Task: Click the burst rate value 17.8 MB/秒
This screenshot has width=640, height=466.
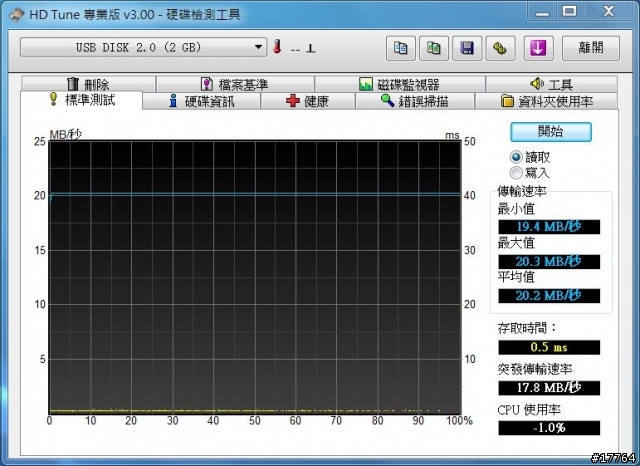Action: pos(549,388)
